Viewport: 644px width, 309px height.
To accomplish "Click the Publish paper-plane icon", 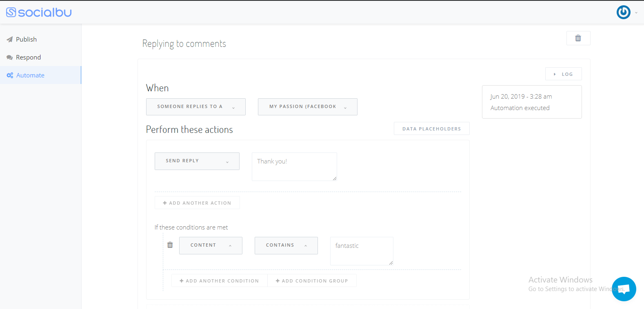I will pos(9,40).
